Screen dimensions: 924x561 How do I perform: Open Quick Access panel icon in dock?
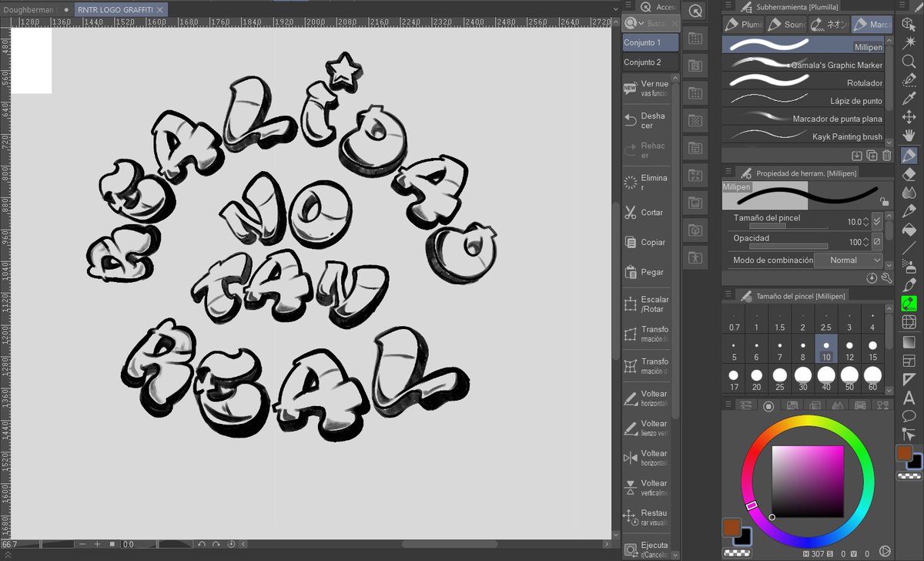click(x=695, y=12)
